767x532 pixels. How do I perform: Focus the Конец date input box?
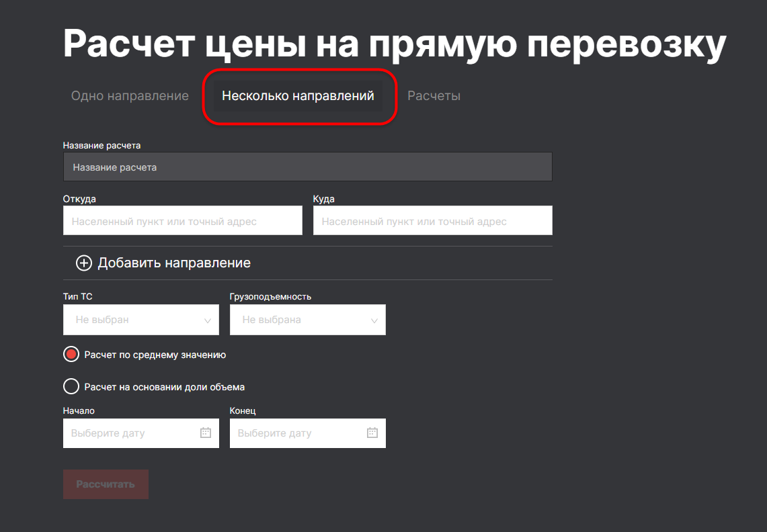tap(298, 433)
